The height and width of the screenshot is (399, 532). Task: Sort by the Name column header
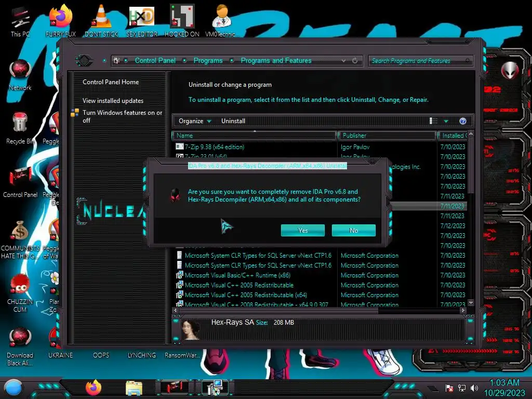254,136
